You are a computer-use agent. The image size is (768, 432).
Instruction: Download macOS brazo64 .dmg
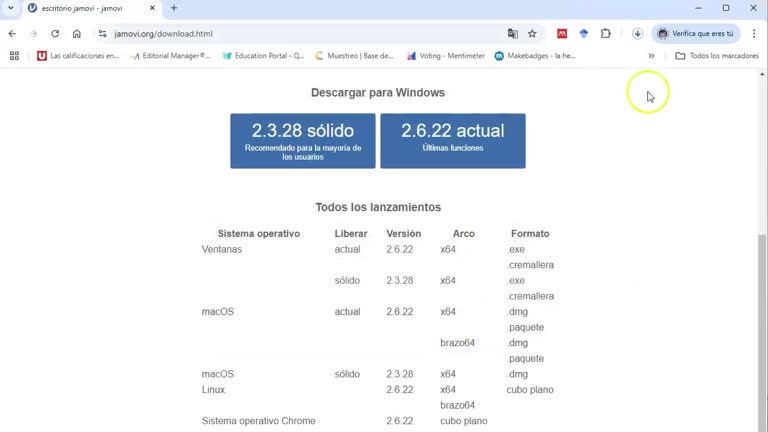pos(518,343)
